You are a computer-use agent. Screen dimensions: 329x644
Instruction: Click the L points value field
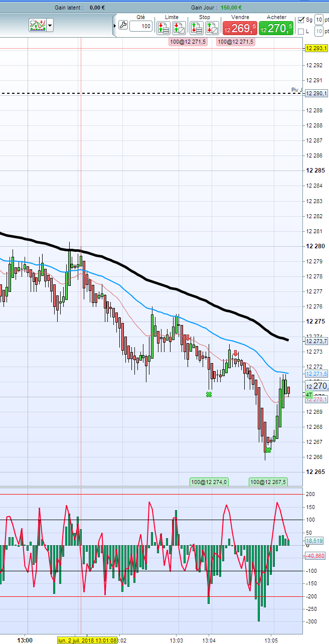tap(318, 32)
